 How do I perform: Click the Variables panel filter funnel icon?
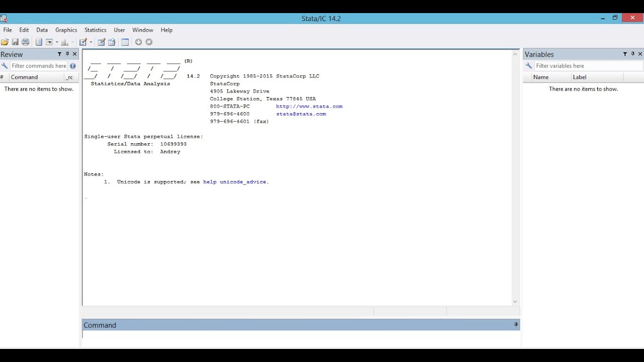[x=625, y=54]
